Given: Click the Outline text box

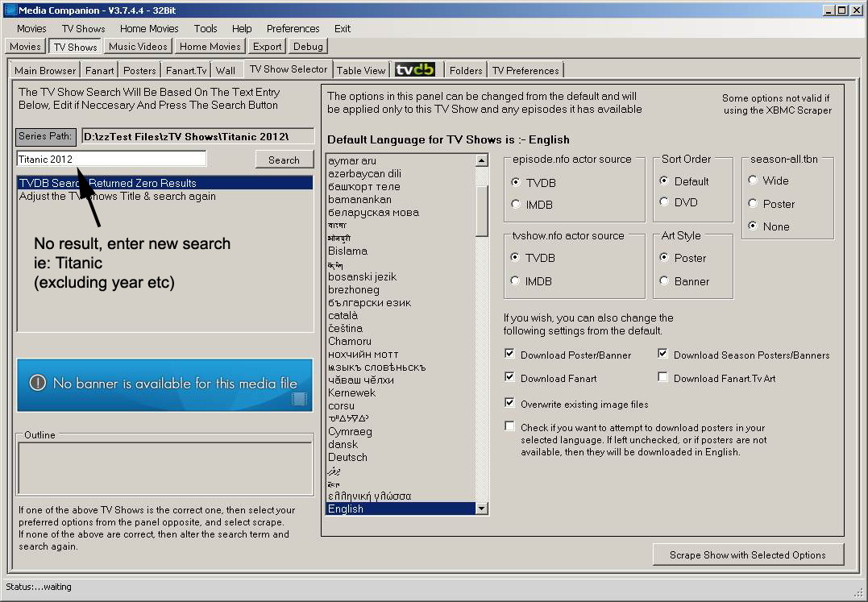Looking at the screenshot, I should pos(165,468).
